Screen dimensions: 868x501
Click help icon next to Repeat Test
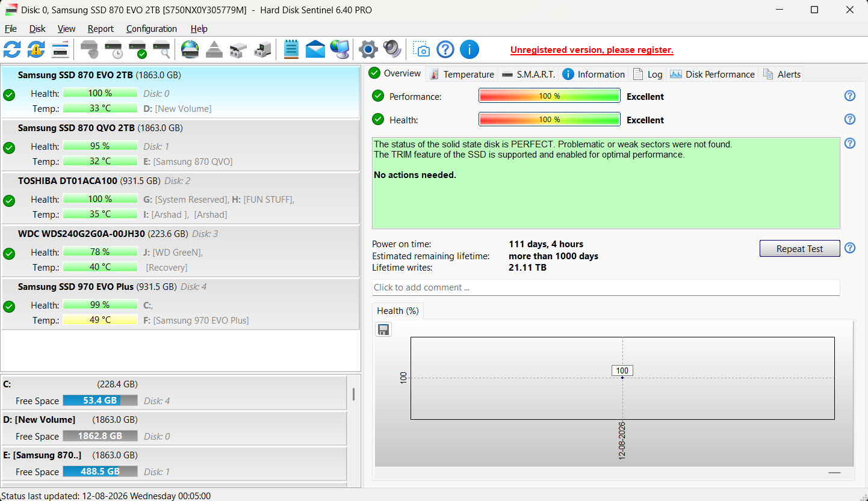pyautogui.click(x=850, y=248)
